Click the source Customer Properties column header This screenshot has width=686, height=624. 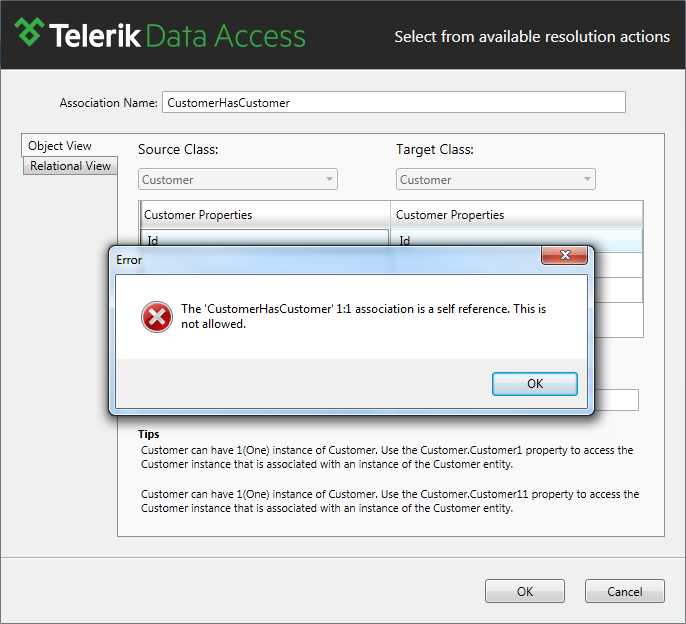264,214
